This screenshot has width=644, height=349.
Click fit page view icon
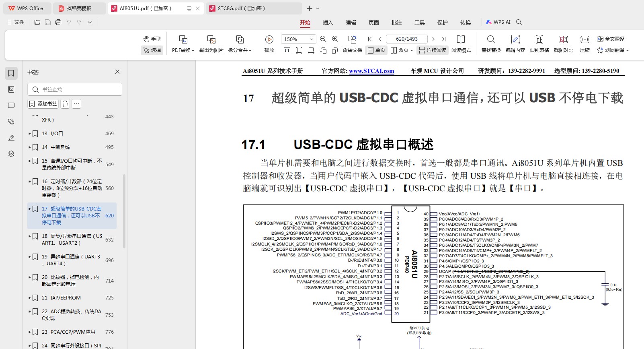click(299, 50)
